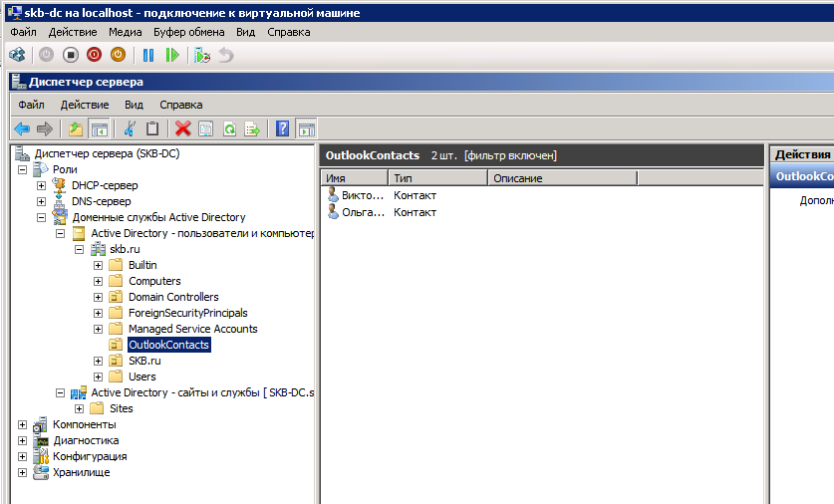
Task: Collapse Доменные службы Active Directory node
Action: [x=41, y=218]
